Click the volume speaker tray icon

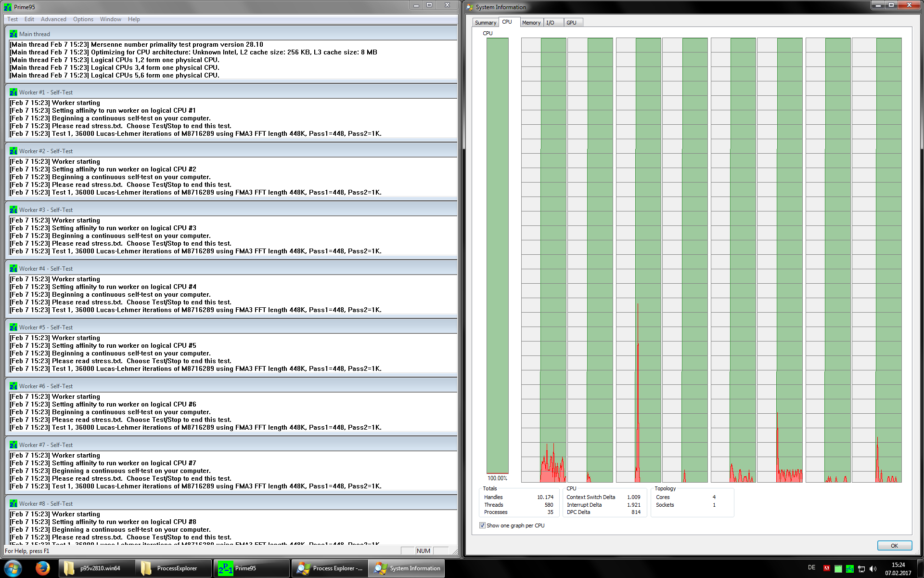coord(873,569)
